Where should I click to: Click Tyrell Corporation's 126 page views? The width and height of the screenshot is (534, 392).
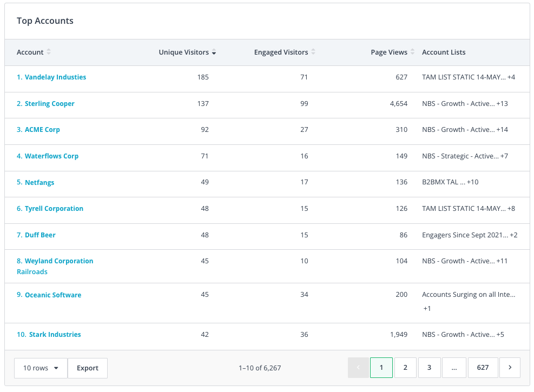click(x=401, y=209)
